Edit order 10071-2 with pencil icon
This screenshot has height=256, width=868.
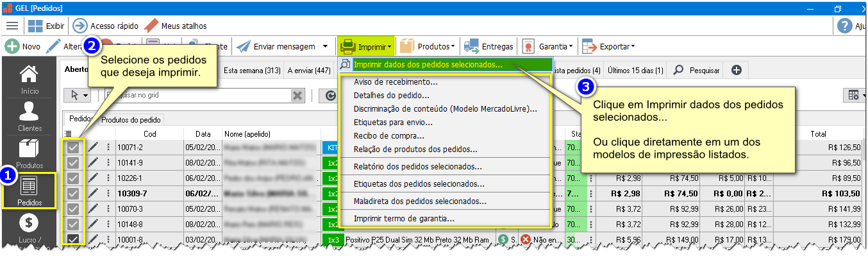coord(93,147)
